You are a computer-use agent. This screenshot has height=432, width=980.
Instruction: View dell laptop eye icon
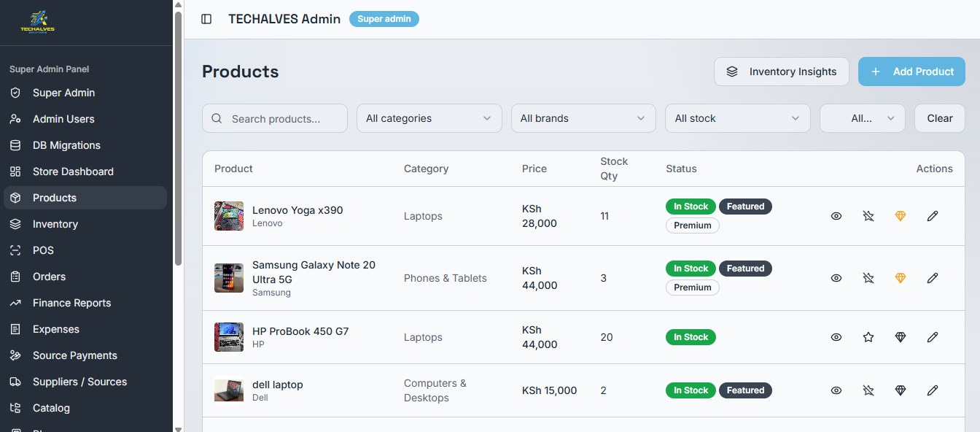836,390
